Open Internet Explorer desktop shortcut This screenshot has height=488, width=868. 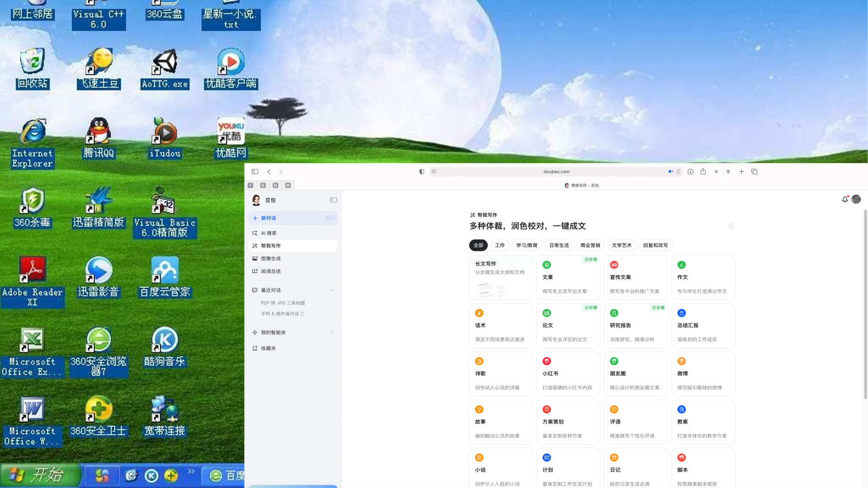coord(32,143)
